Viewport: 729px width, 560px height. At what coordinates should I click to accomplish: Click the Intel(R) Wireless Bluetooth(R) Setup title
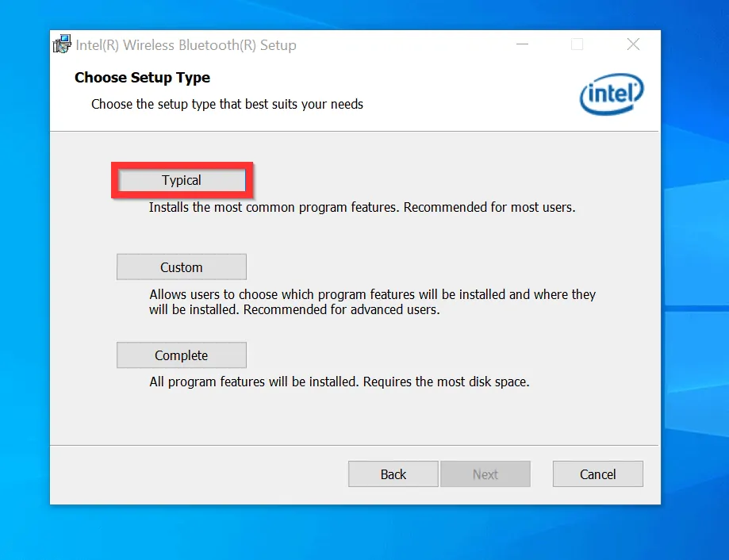click(186, 45)
